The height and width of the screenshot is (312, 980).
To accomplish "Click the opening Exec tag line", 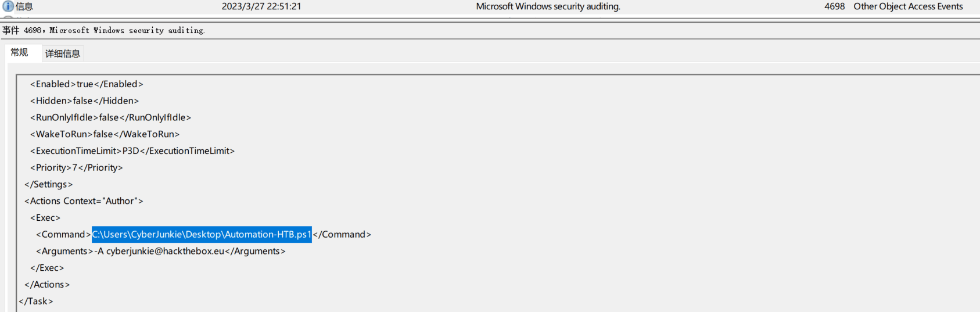I will coord(45,218).
